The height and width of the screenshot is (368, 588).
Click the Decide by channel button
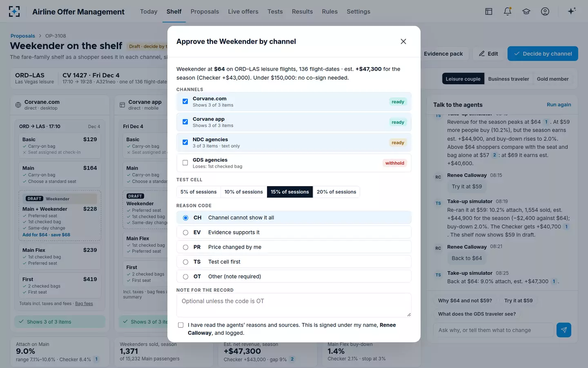tap(543, 54)
